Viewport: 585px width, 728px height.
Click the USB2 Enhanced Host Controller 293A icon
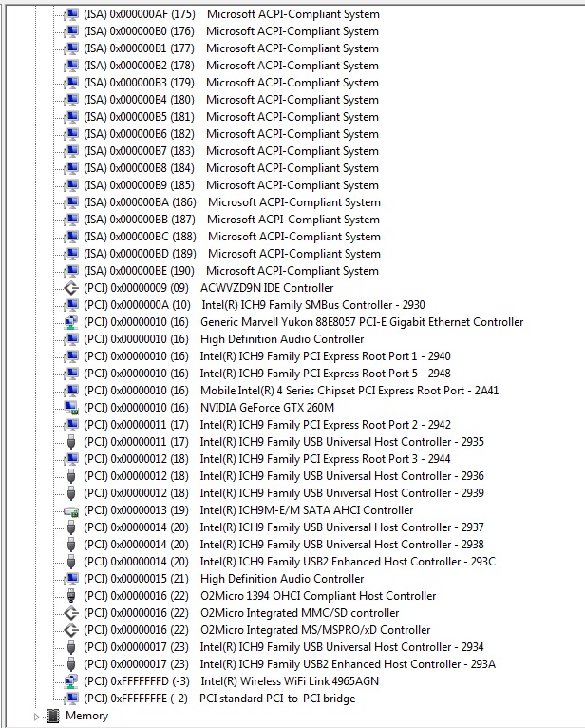(71, 664)
